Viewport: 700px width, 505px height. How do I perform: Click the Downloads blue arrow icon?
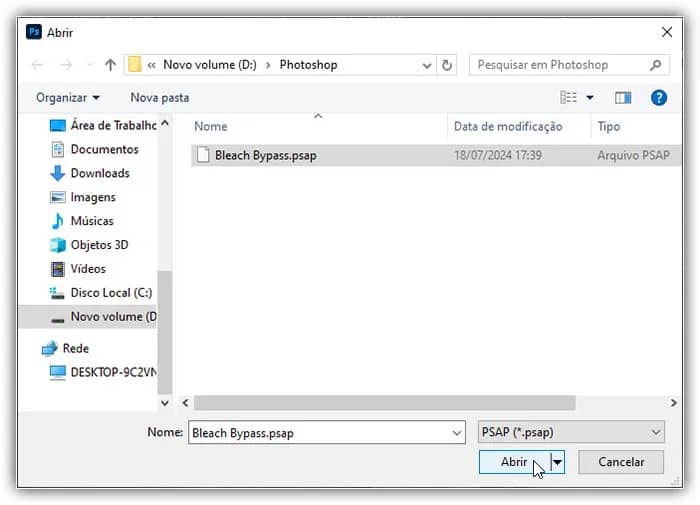[x=58, y=173]
